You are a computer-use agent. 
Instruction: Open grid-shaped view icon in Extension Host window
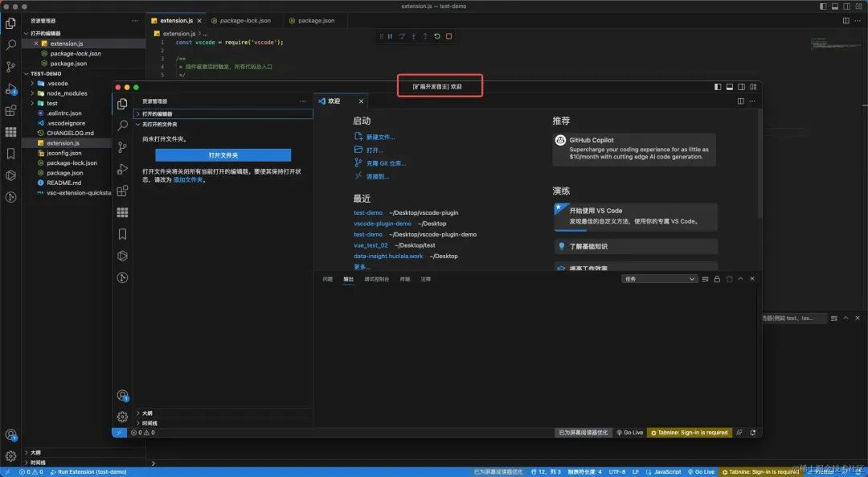122,212
